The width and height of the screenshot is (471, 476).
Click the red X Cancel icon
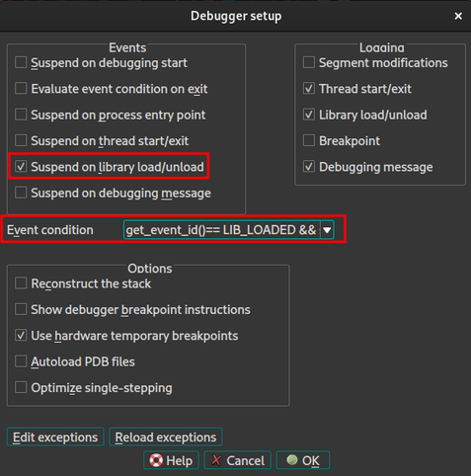tap(216, 460)
